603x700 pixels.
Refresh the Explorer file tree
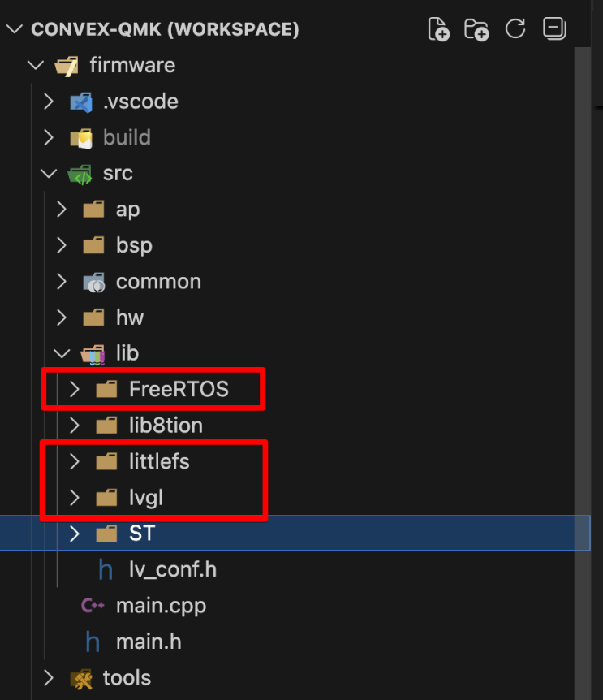tap(515, 29)
